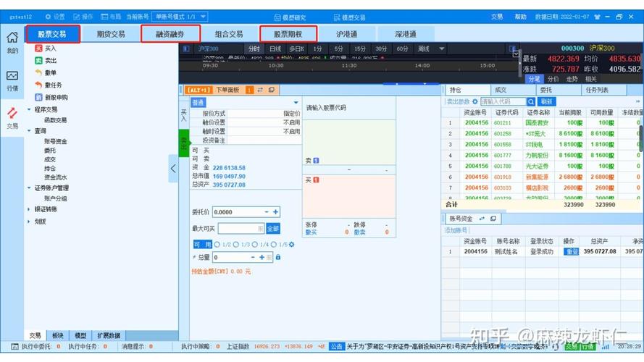The width and height of the screenshot is (644, 362).
Task: Collapse the 查询 tree node
Action: [x=29, y=131]
